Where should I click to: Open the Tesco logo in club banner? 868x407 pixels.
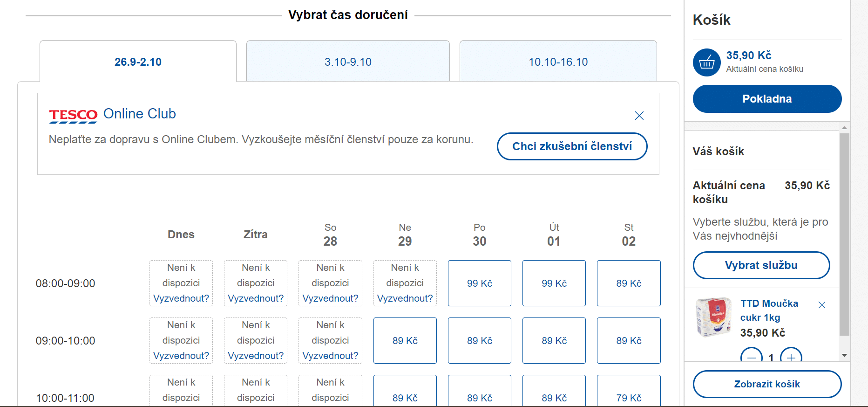[73, 116]
